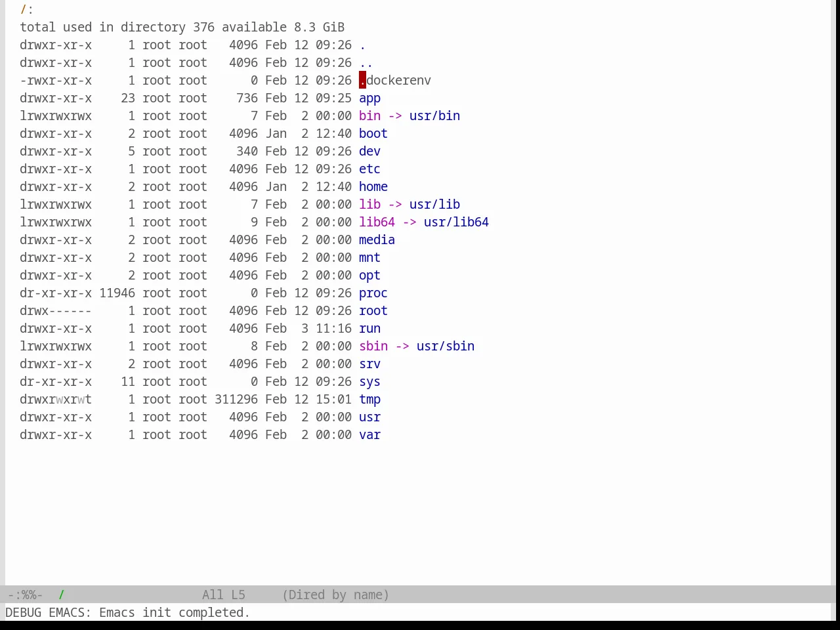Open the usr directory entry
This screenshot has height=630, width=840.
[369, 417]
